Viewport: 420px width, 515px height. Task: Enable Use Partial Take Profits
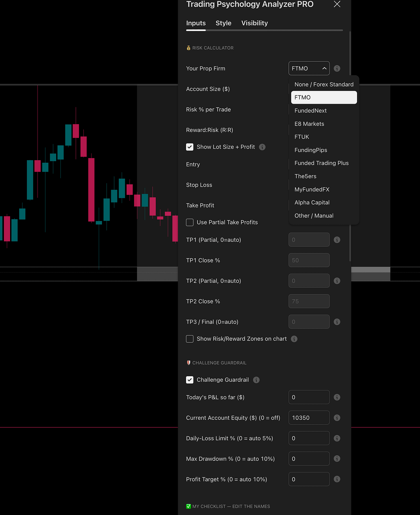click(x=190, y=222)
